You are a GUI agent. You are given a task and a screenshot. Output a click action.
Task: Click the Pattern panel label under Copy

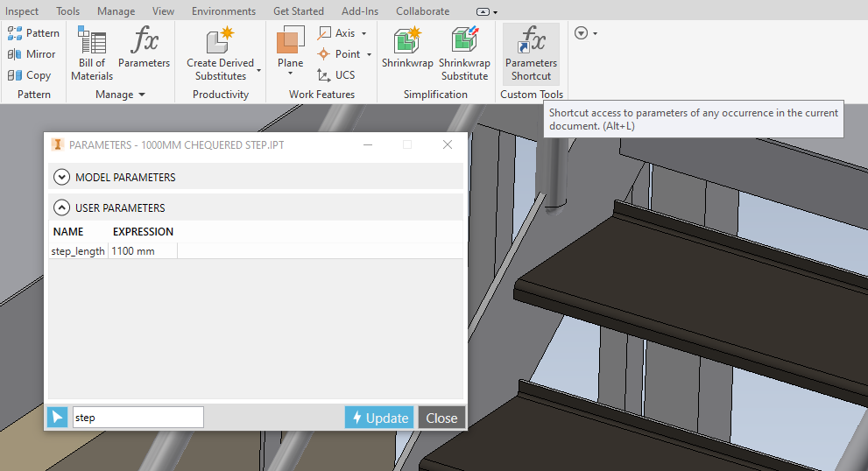34,95
